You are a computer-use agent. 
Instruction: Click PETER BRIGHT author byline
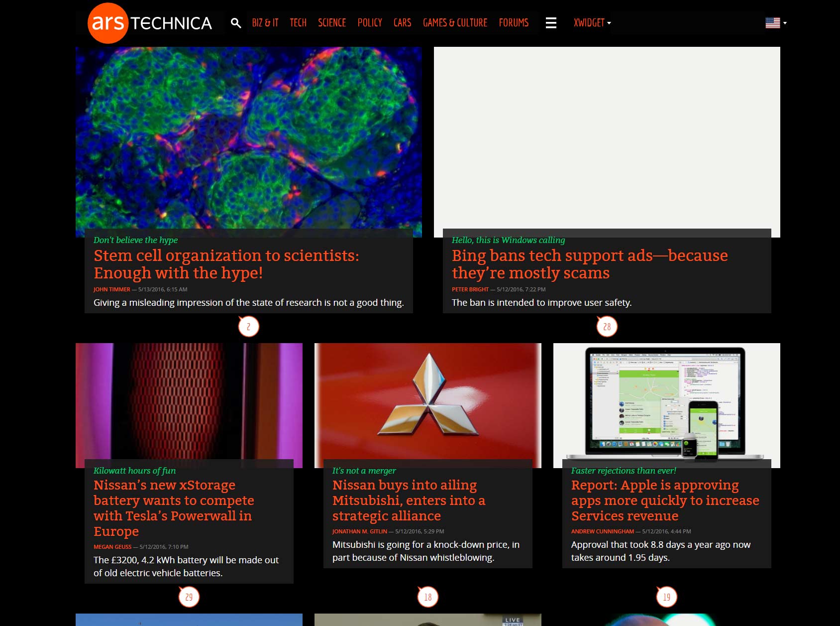pos(470,289)
